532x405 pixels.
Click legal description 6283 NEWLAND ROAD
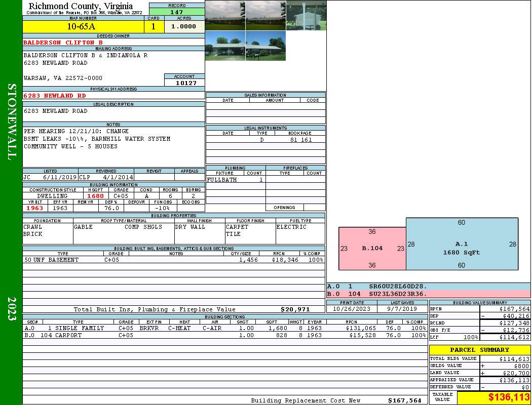click(x=56, y=111)
